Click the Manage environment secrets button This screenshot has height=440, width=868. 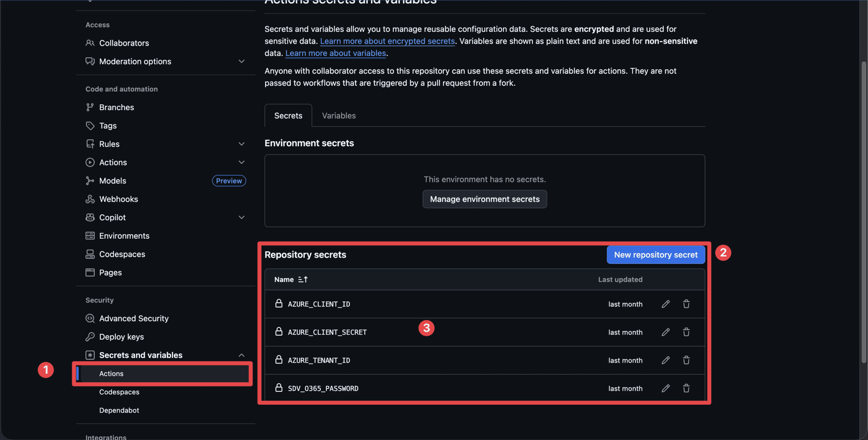pos(485,199)
